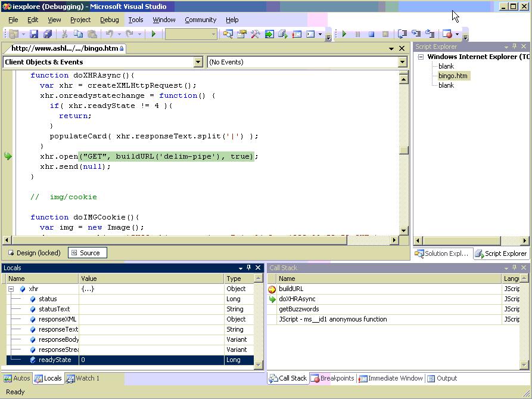Switch to the Autos tab
532x399 pixels.
17,378
